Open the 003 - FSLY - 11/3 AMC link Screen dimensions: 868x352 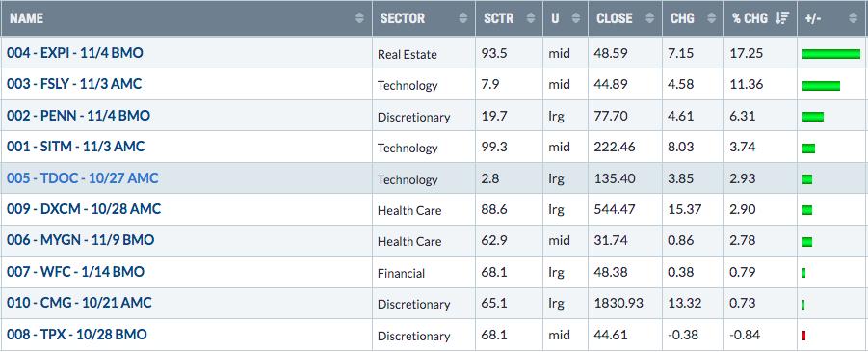(74, 84)
